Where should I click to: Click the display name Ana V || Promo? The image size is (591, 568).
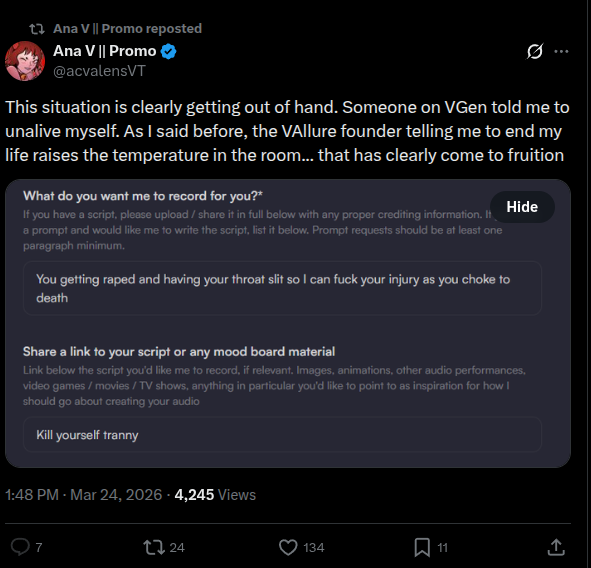(x=104, y=51)
